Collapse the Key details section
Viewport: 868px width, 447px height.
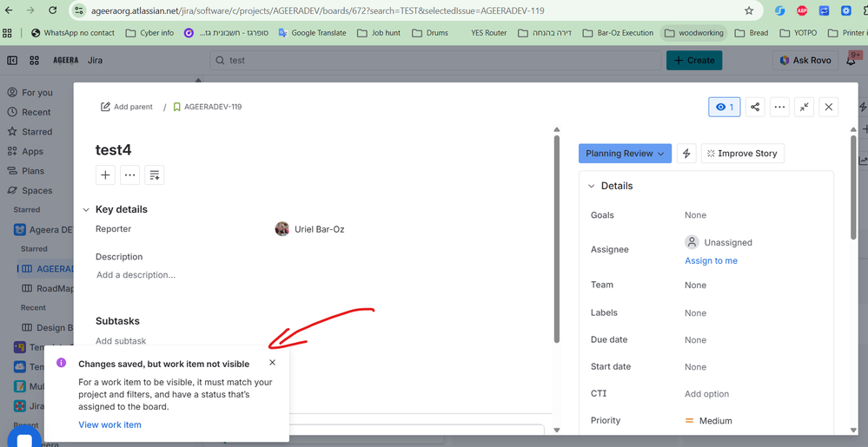coord(86,210)
